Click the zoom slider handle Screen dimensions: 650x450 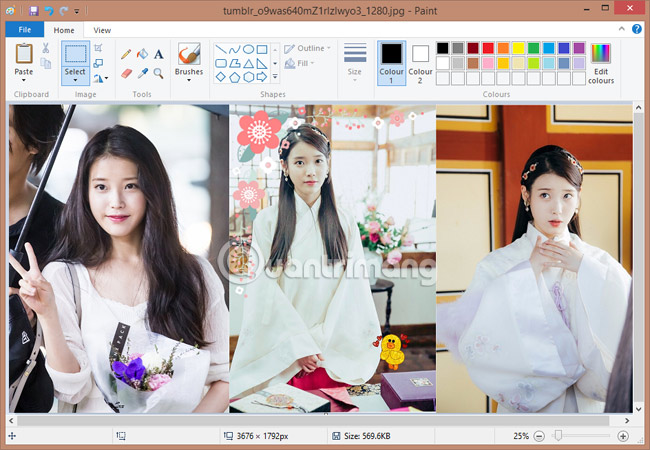pyautogui.click(x=558, y=435)
